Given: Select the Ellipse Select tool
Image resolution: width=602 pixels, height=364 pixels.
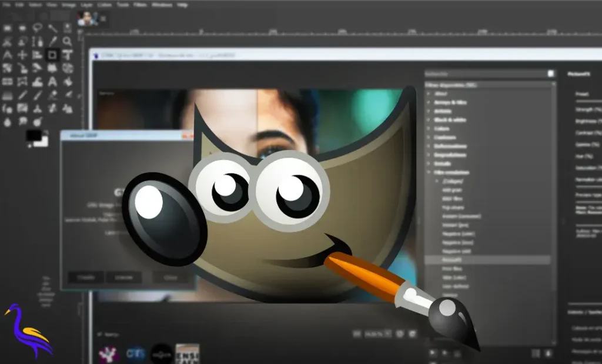Looking at the screenshot, I should click(22, 28).
